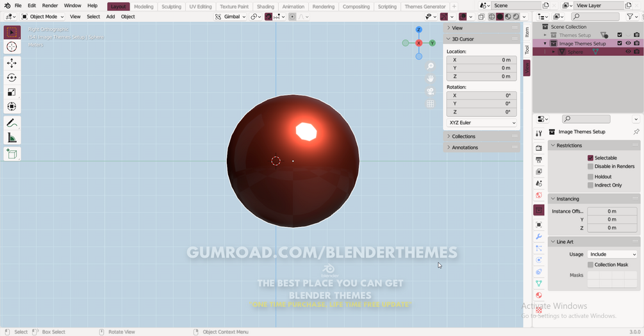Open the Object properties tab icon
The image size is (644, 336).
tap(539, 224)
